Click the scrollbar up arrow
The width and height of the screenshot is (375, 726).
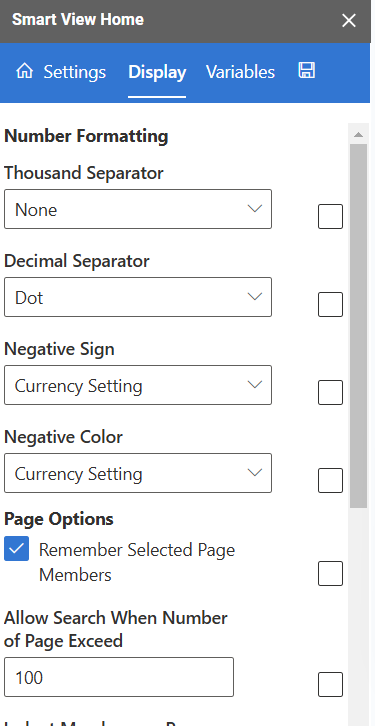(358, 135)
